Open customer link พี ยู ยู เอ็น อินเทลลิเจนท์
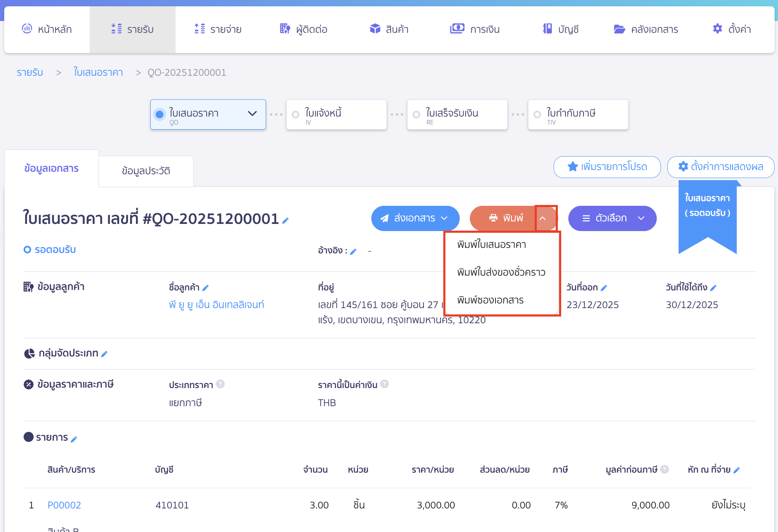This screenshot has width=778, height=532. [x=216, y=304]
